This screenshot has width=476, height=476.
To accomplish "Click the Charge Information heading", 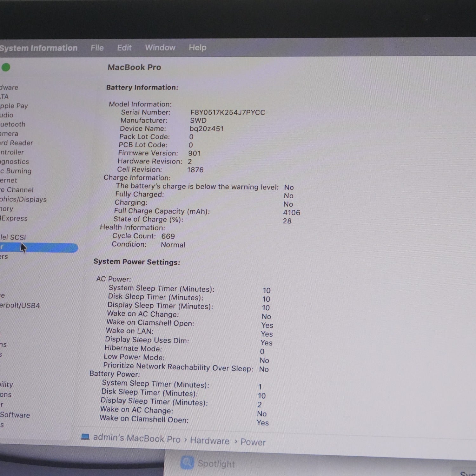I will click(137, 178).
